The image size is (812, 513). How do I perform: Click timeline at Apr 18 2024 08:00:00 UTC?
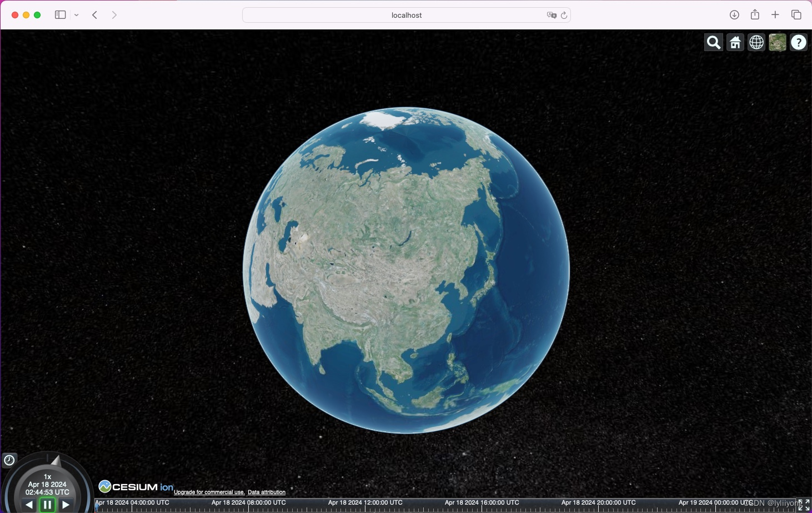tap(249, 503)
